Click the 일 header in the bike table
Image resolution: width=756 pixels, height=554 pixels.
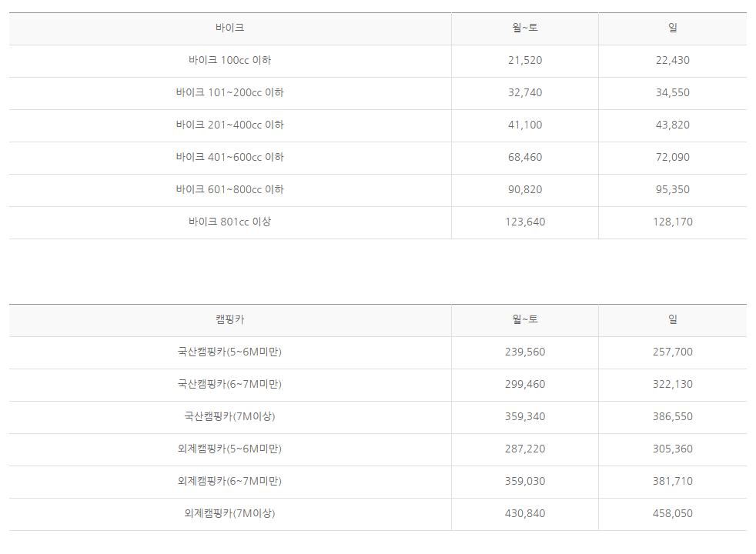point(673,28)
